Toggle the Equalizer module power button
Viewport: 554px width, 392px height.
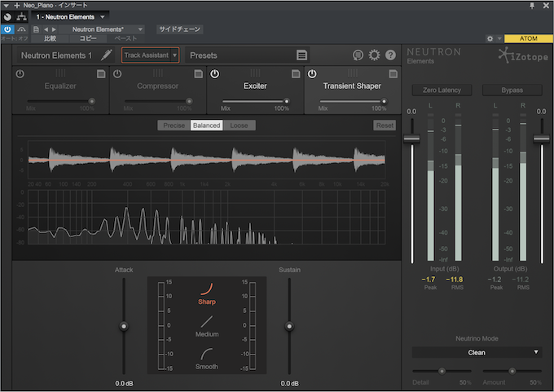point(20,74)
